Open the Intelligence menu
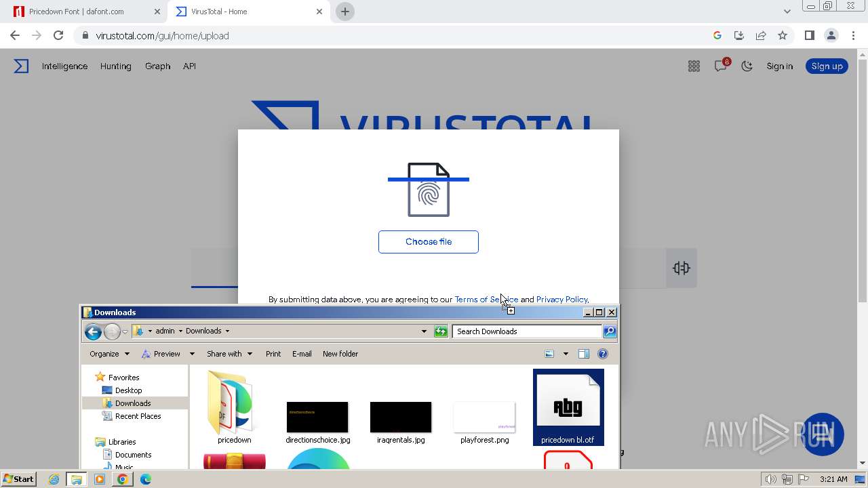 click(64, 66)
